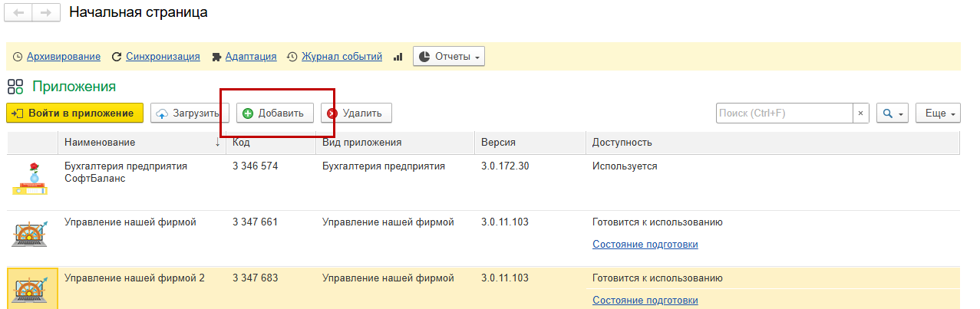Sort by the Наименование column header

142,143
